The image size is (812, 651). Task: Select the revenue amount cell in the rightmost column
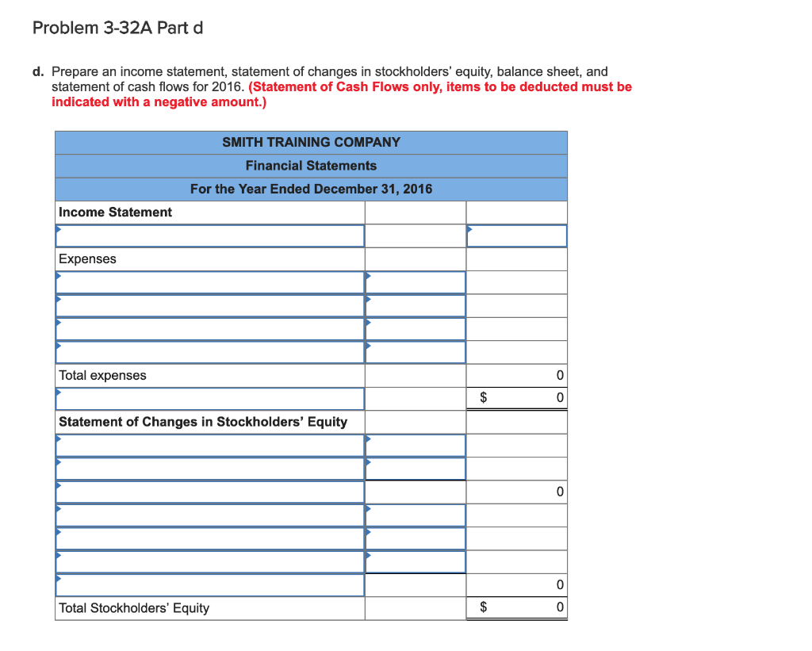click(x=516, y=236)
